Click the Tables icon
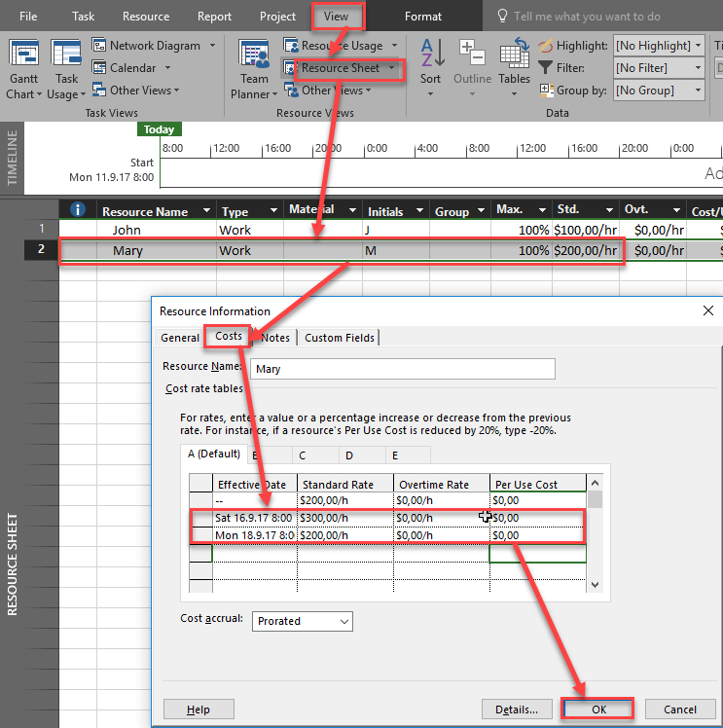Screen dimensions: 723x728 pos(514,55)
